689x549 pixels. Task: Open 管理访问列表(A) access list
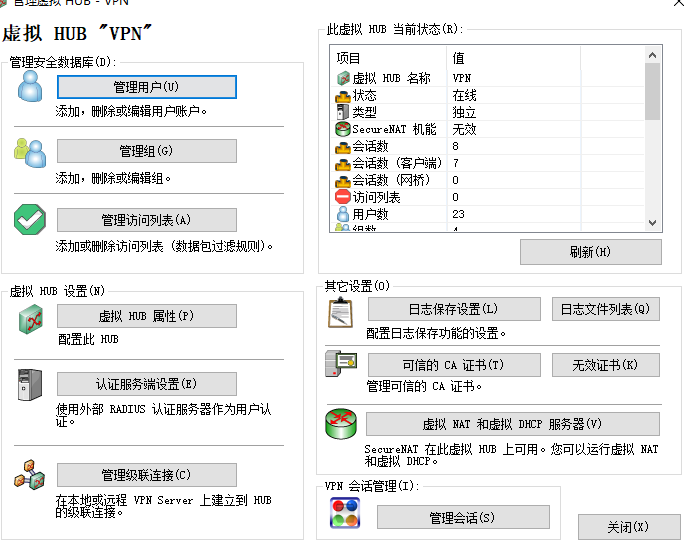(x=147, y=220)
